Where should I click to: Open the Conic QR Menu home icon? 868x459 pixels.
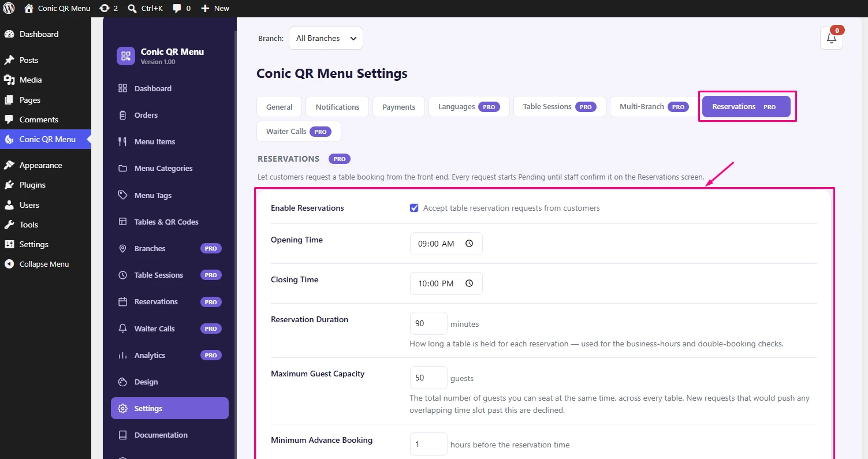pos(29,8)
